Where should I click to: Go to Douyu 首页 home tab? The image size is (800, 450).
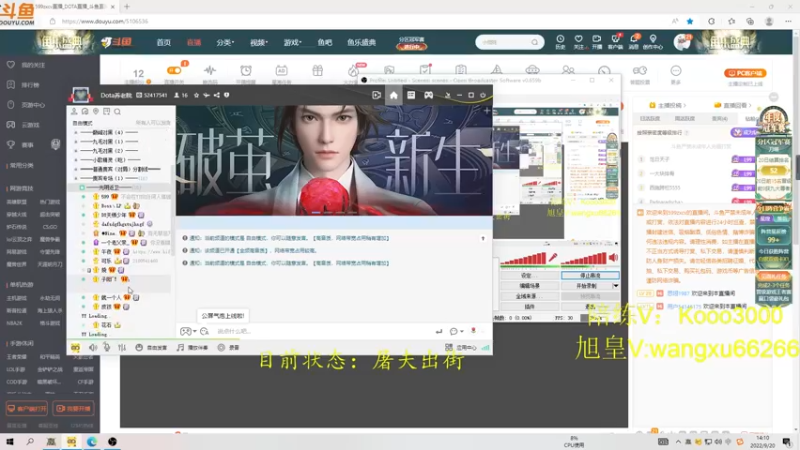pyautogui.click(x=164, y=42)
